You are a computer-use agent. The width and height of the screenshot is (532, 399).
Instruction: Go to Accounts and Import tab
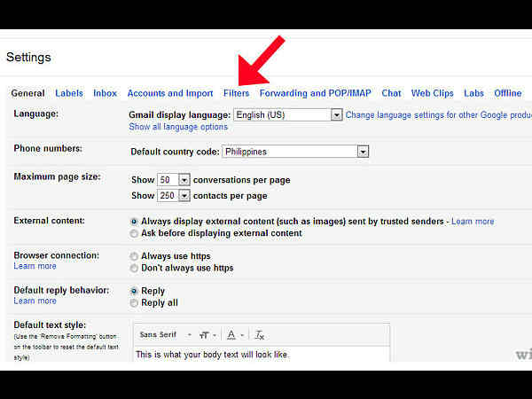point(170,93)
